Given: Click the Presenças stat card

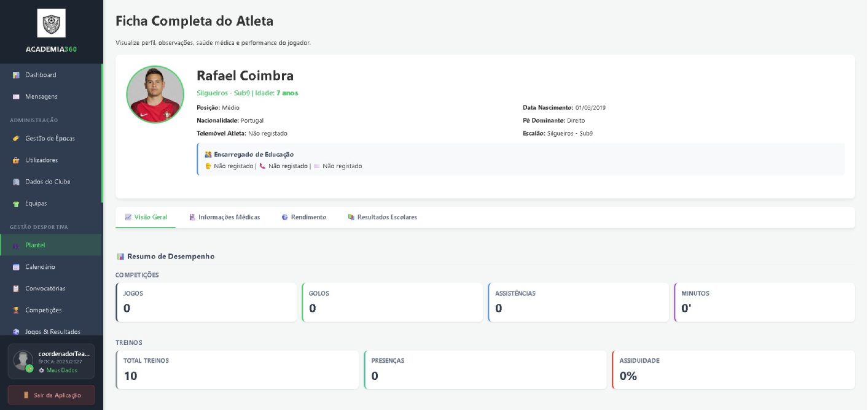Looking at the screenshot, I should 485,369.
